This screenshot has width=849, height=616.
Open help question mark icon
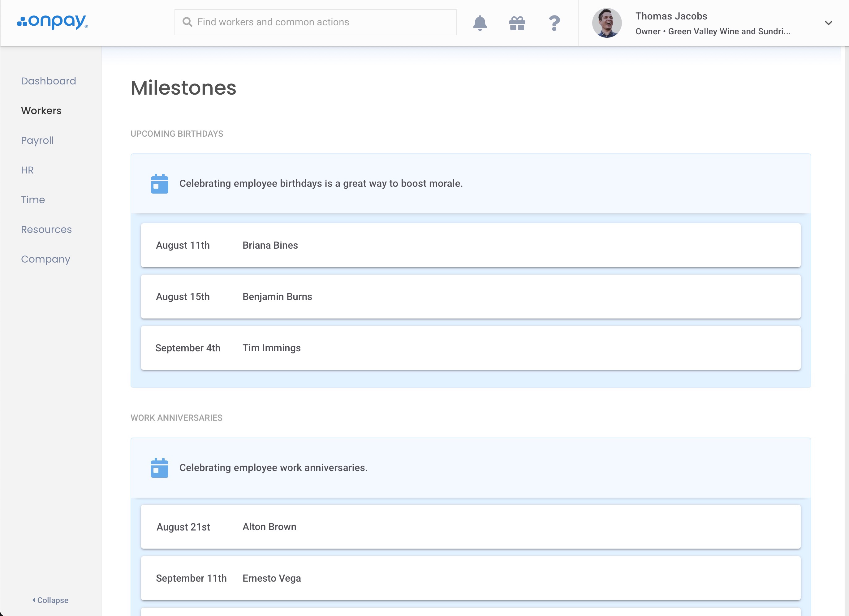point(554,23)
